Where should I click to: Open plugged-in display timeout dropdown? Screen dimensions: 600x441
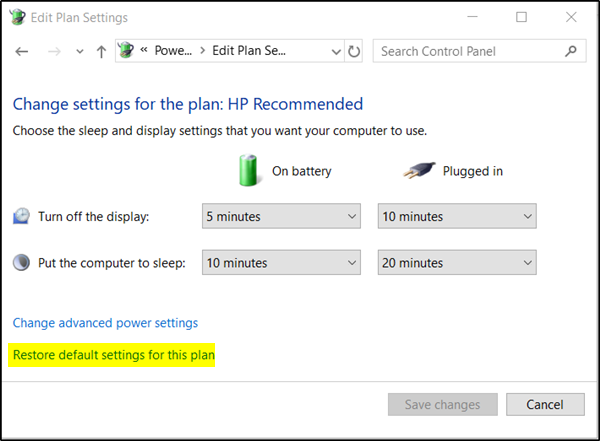click(x=457, y=216)
